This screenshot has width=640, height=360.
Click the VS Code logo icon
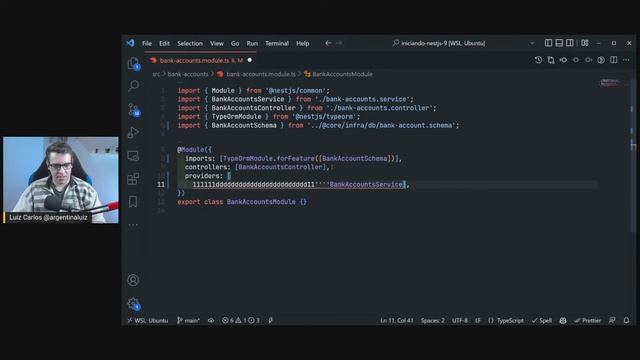[130, 43]
